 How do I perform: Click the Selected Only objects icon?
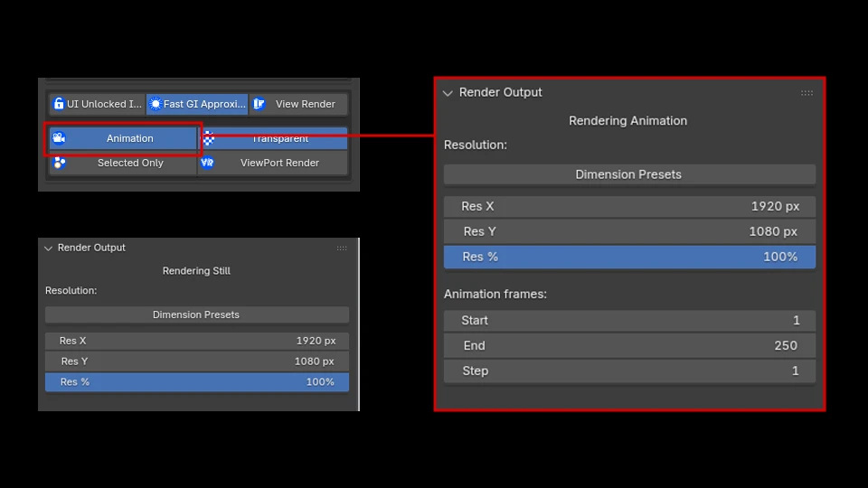coord(60,163)
